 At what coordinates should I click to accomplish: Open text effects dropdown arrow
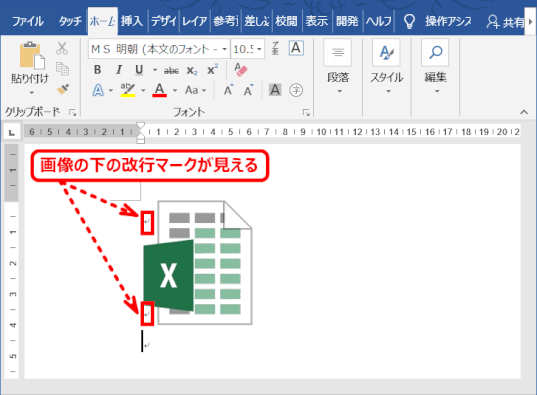111,91
